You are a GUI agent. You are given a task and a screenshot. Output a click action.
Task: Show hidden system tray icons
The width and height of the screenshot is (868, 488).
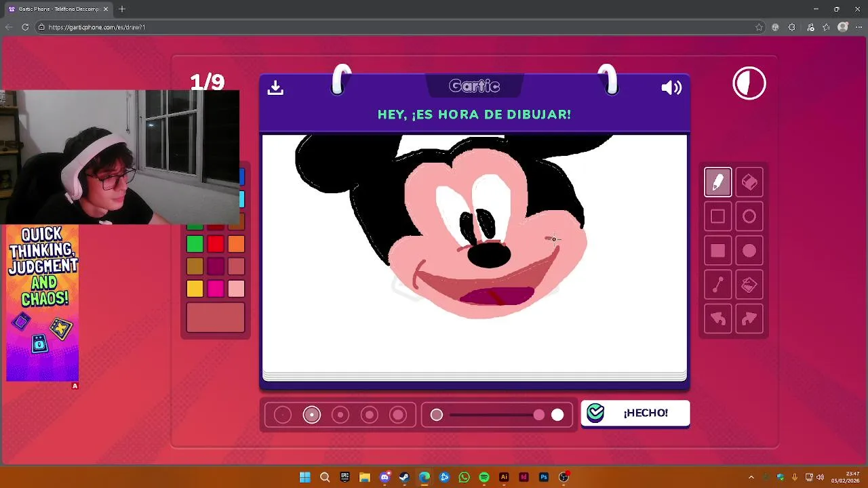click(751, 477)
